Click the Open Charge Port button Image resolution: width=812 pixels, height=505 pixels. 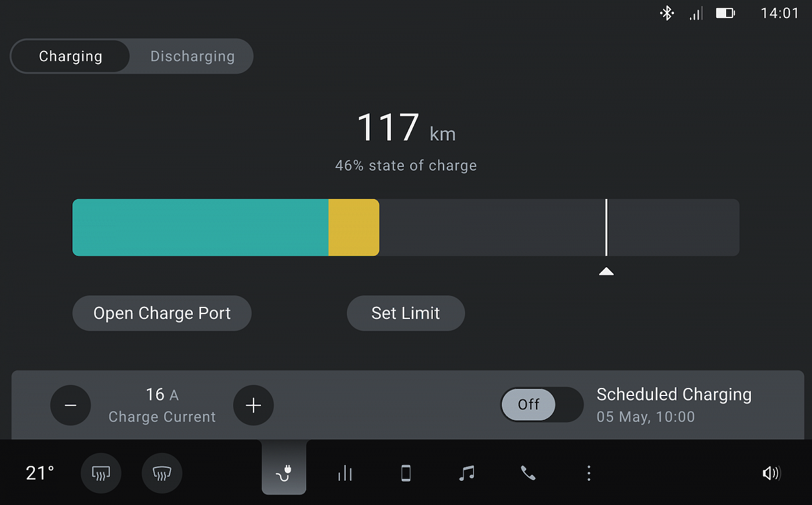point(162,313)
